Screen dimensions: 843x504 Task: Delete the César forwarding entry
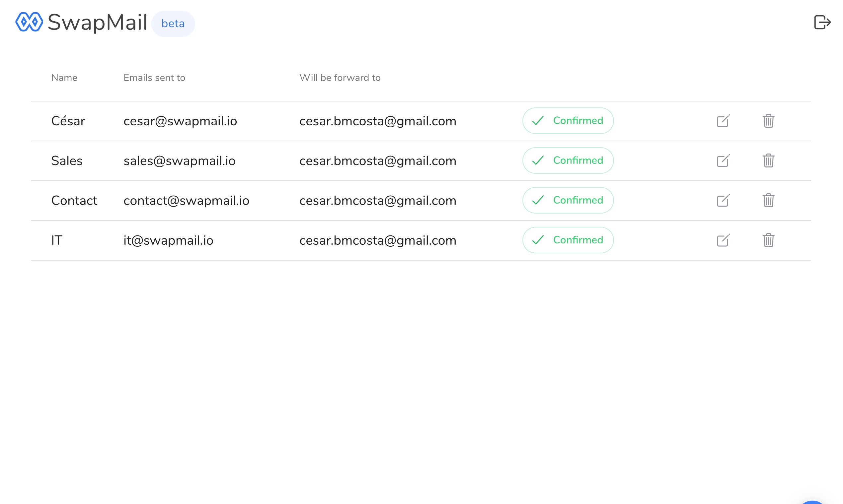point(768,121)
